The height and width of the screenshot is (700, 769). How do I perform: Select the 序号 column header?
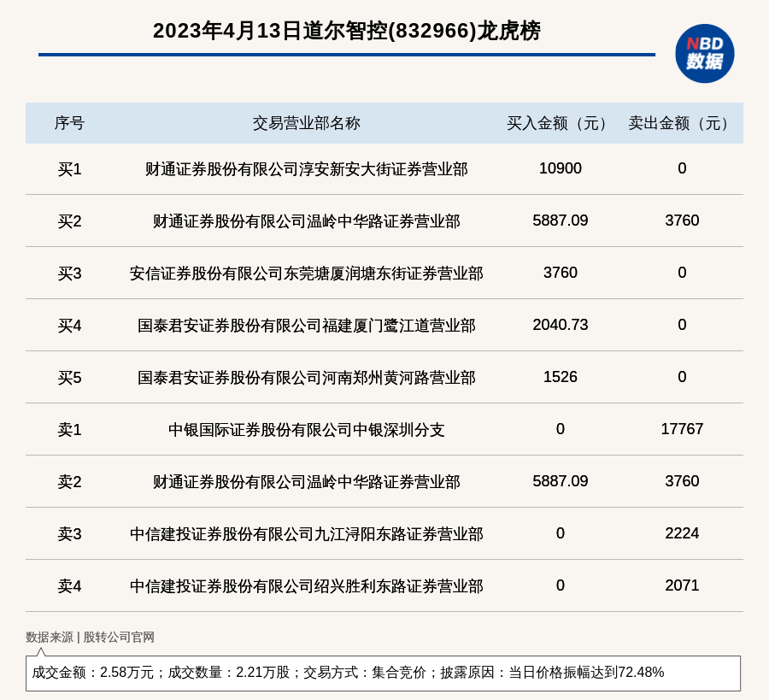pyautogui.click(x=69, y=123)
